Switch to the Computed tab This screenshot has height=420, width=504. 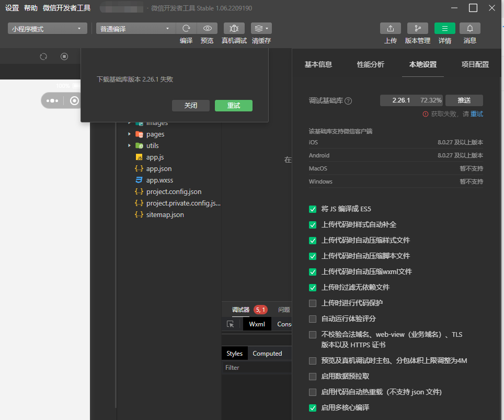click(267, 354)
